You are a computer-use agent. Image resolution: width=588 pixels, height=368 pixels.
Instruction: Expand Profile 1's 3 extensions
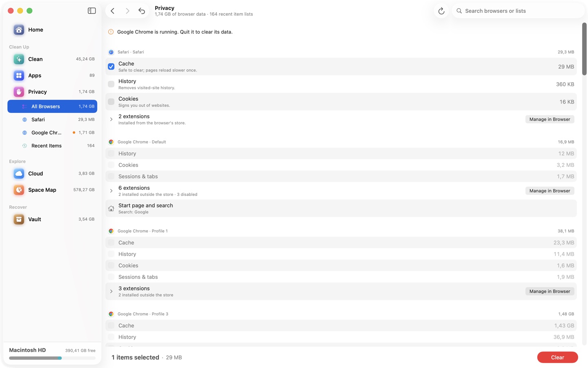click(x=111, y=292)
